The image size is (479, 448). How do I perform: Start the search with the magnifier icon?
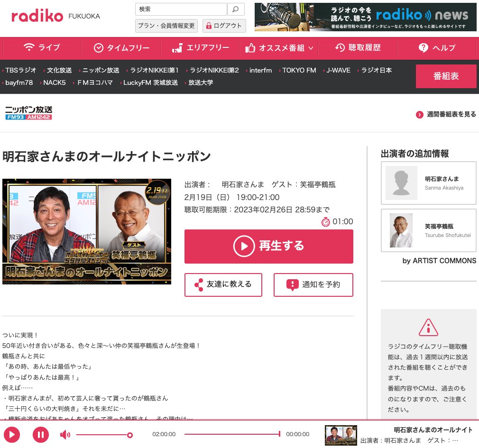[x=235, y=9]
